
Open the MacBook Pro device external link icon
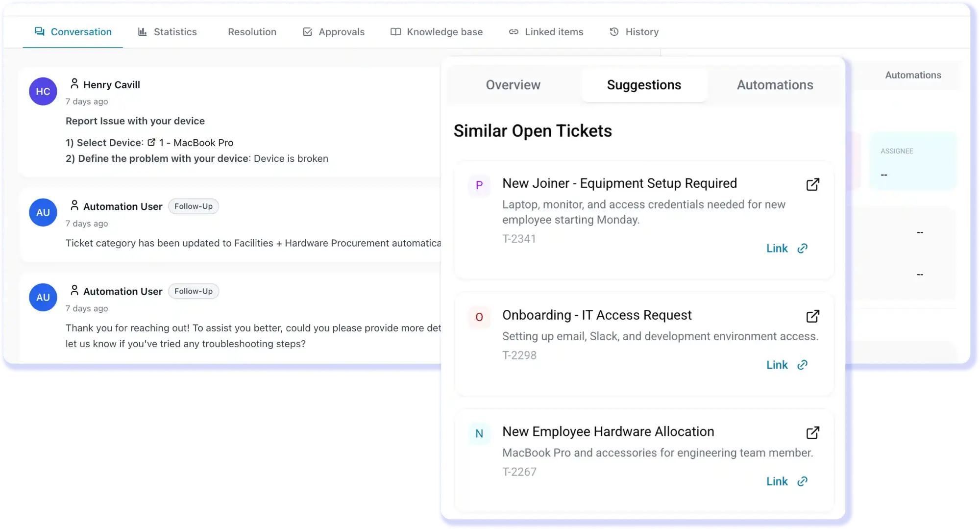pyautogui.click(x=151, y=142)
